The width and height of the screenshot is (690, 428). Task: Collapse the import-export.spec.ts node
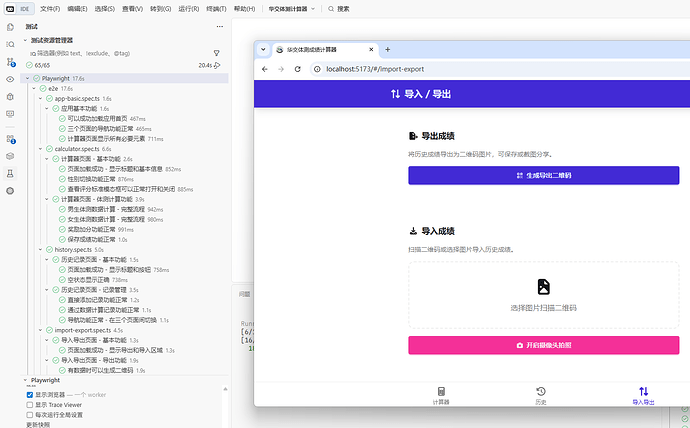tap(40, 330)
